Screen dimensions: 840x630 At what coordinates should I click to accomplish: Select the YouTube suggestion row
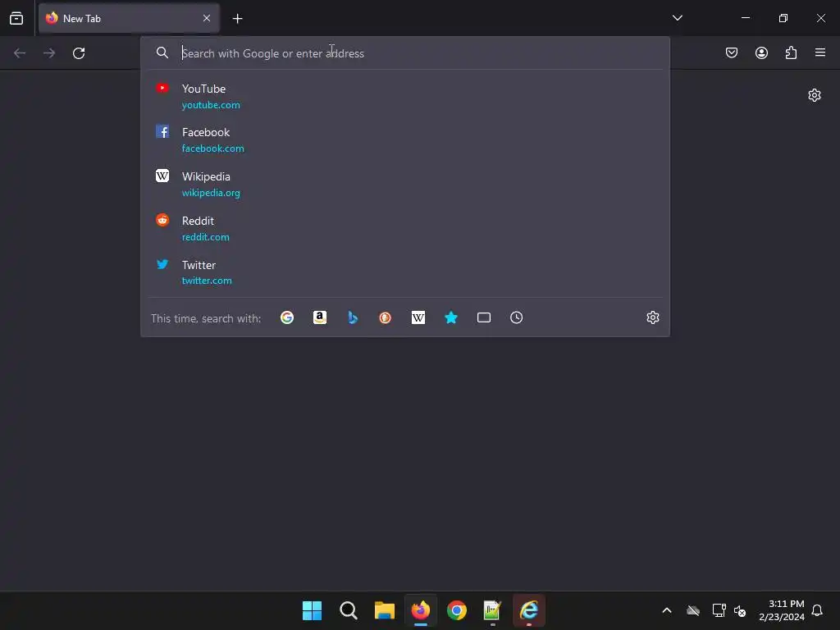coord(405,96)
